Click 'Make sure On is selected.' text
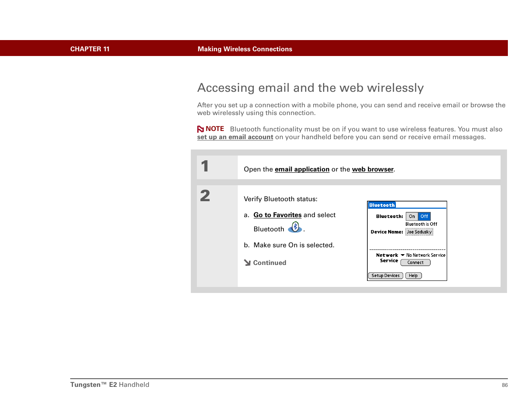This screenshot has width=532, height=411. coord(294,245)
